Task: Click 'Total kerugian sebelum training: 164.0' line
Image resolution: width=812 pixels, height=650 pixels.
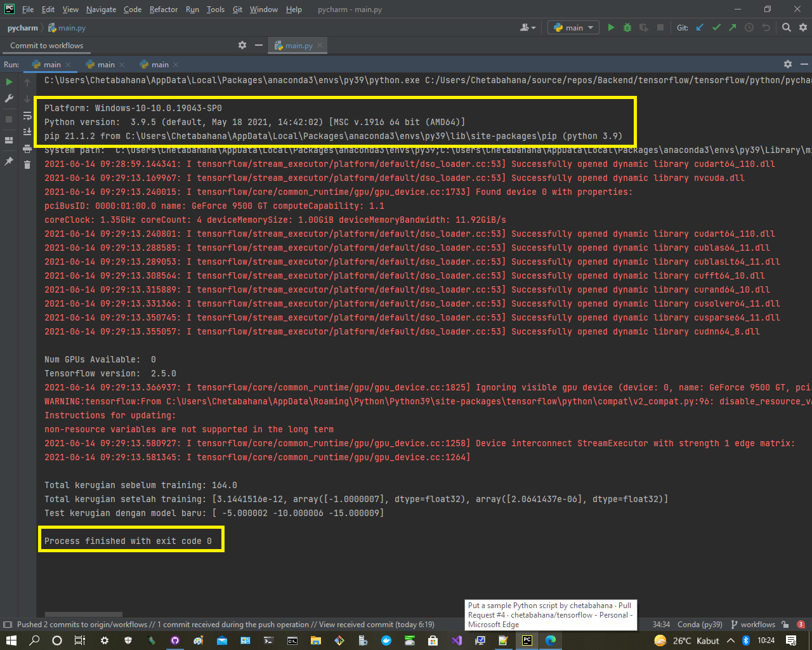Action: tap(141, 485)
